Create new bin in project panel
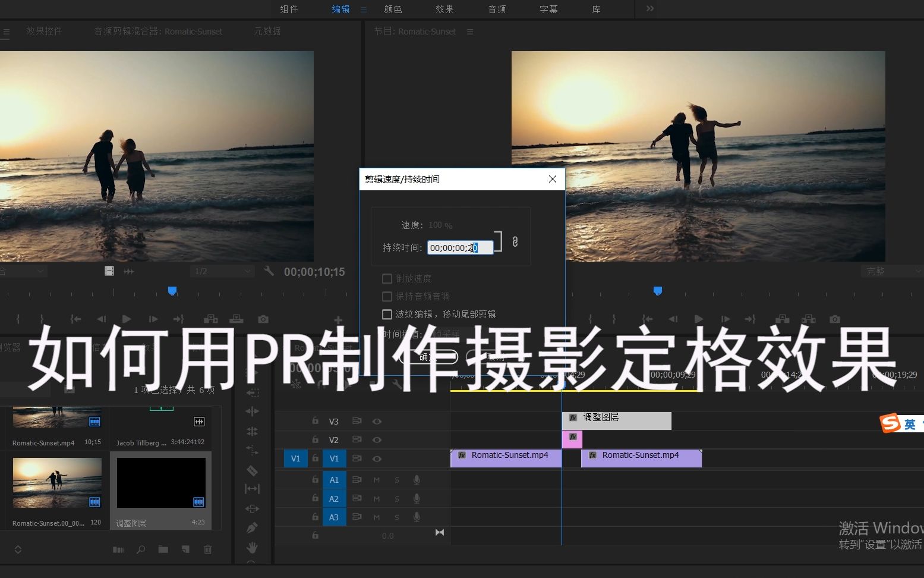 click(x=163, y=549)
